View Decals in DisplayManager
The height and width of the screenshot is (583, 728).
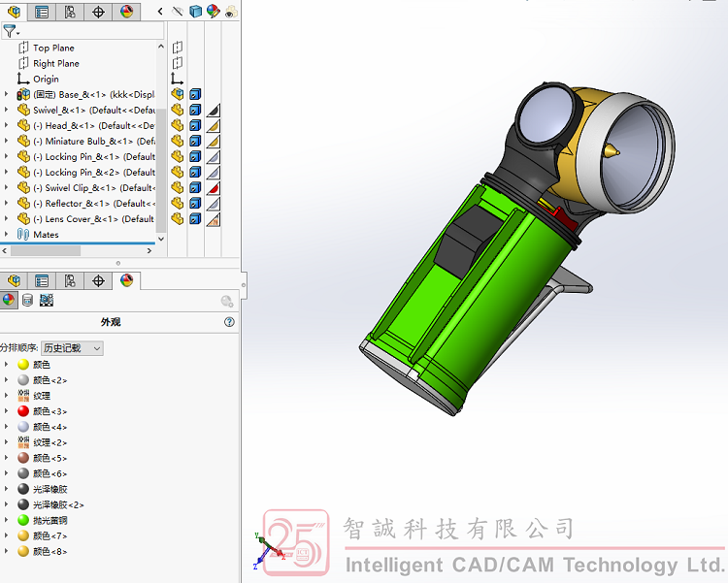[27, 301]
